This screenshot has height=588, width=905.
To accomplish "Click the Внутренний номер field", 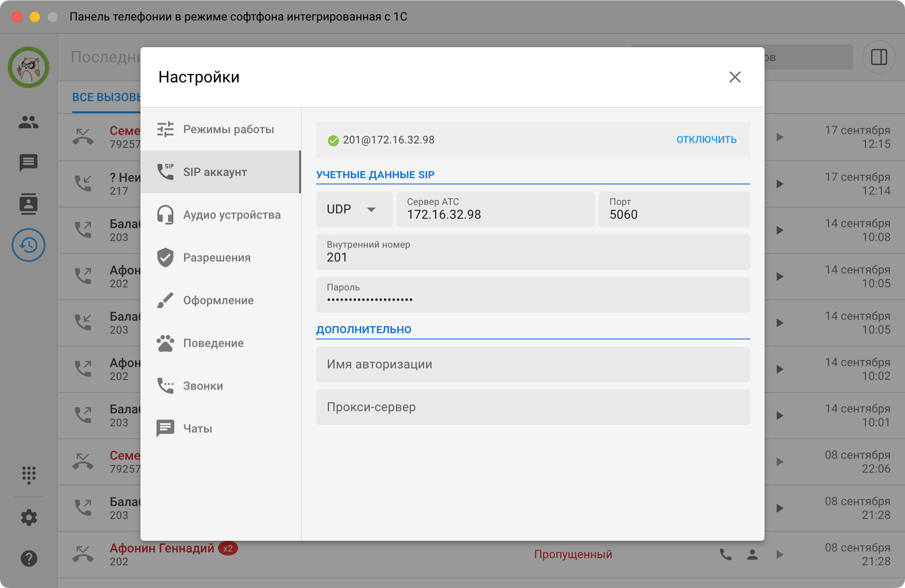I will coord(533,252).
